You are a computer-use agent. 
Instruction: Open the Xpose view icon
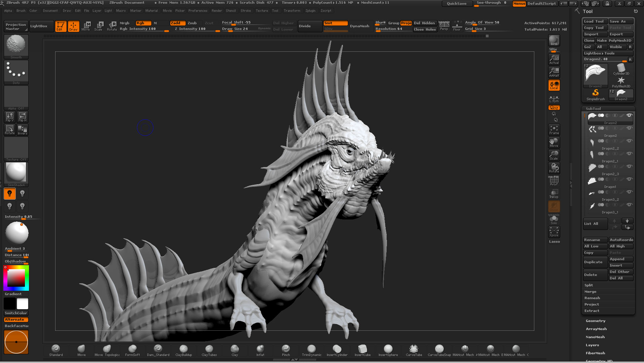click(x=554, y=232)
